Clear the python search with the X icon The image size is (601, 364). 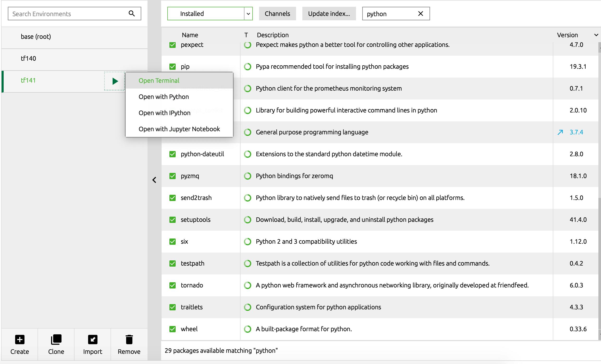click(x=420, y=14)
